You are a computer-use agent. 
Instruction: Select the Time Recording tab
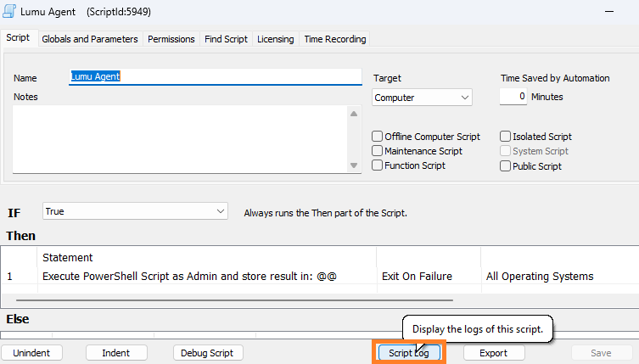pos(334,39)
